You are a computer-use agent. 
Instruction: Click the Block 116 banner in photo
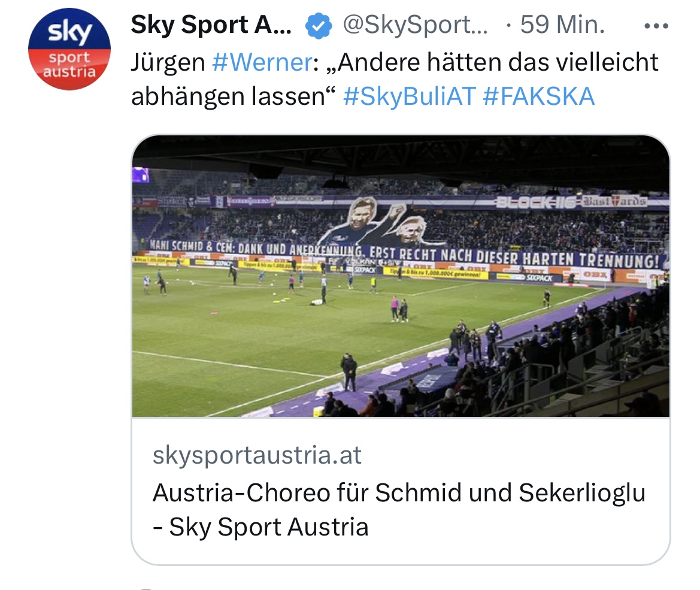535,203
